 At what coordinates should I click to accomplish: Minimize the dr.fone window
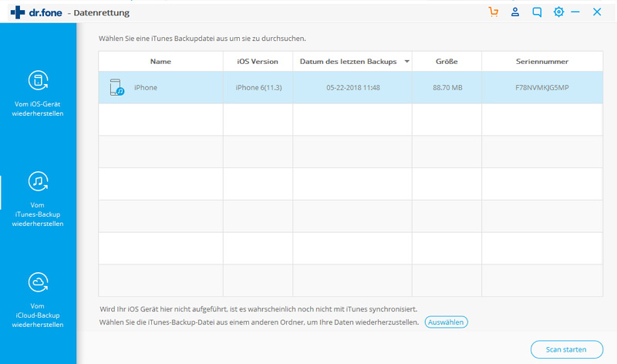point(575,12)
